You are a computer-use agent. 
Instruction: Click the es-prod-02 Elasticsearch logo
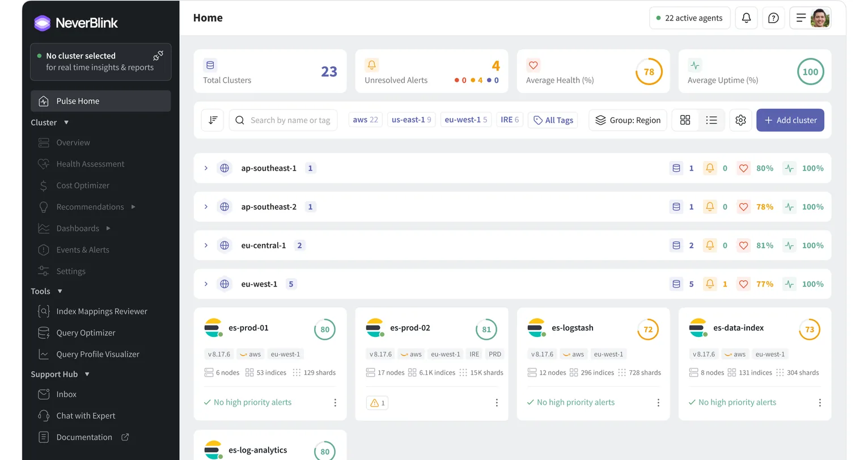coord(375,328)
